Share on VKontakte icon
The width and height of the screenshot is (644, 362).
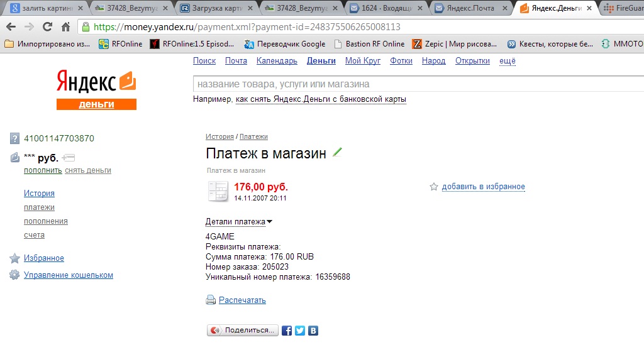click(313, 331)
